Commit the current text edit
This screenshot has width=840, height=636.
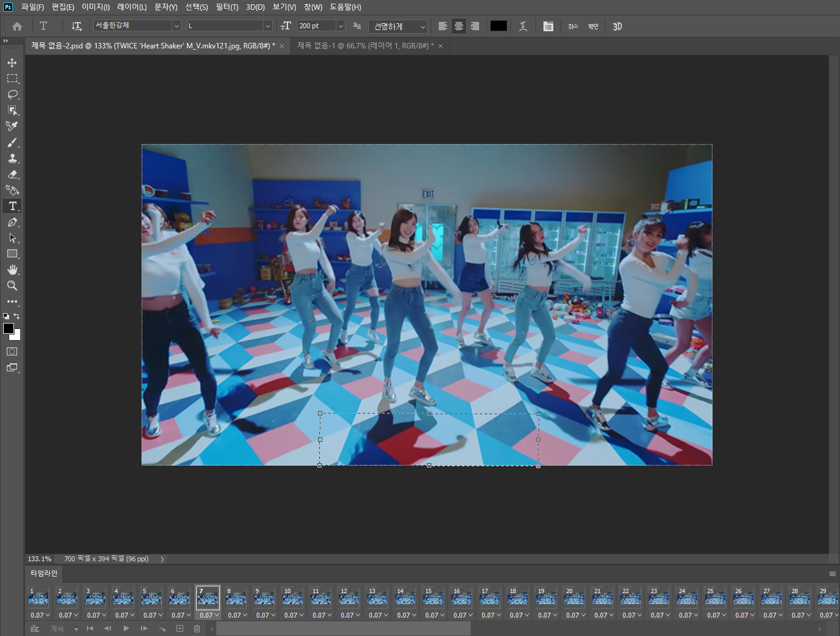click(x=593, y=26)
